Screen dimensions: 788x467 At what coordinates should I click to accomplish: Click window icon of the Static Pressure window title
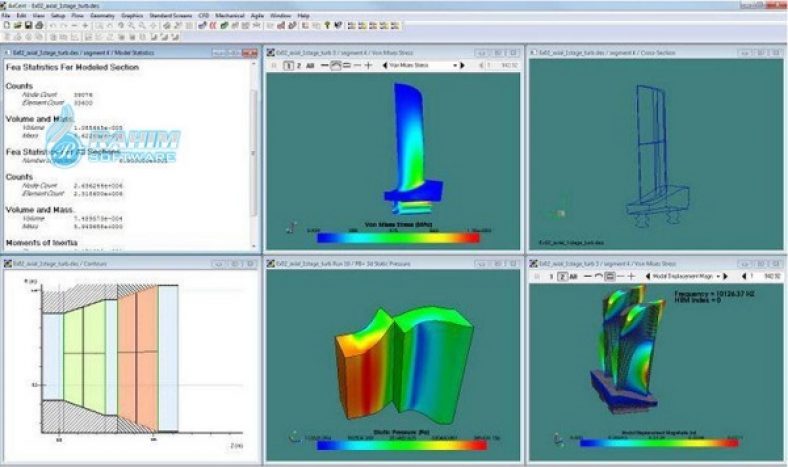[271, 263]
